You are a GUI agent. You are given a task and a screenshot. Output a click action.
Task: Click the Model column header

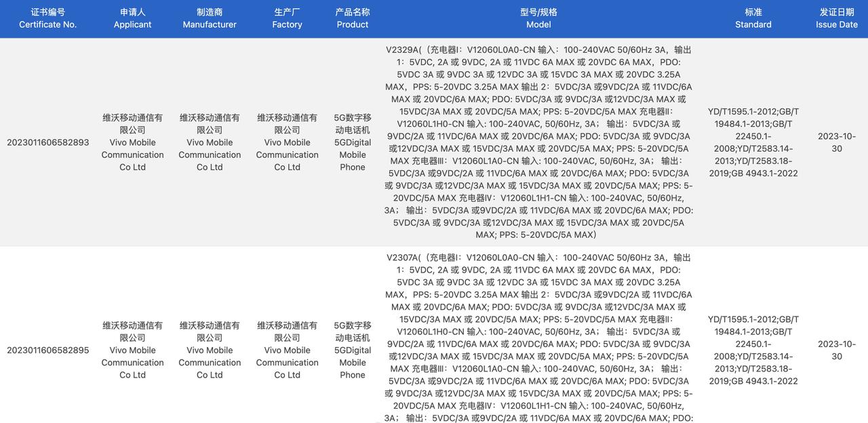538,18
